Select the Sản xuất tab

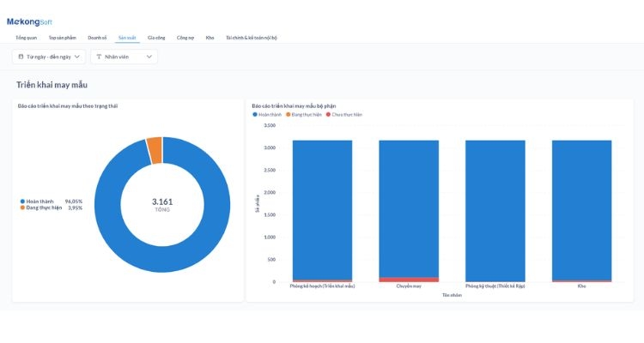[x=127, y=38]
